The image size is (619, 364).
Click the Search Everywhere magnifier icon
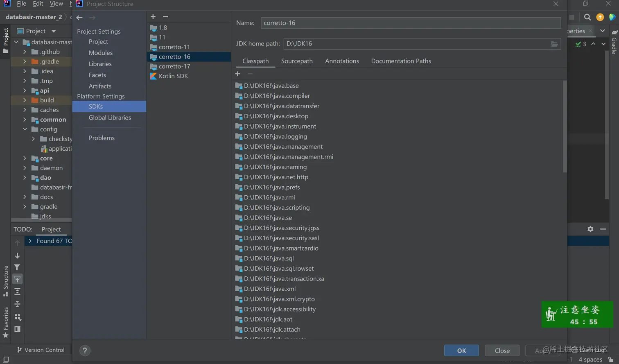[587, 17]
